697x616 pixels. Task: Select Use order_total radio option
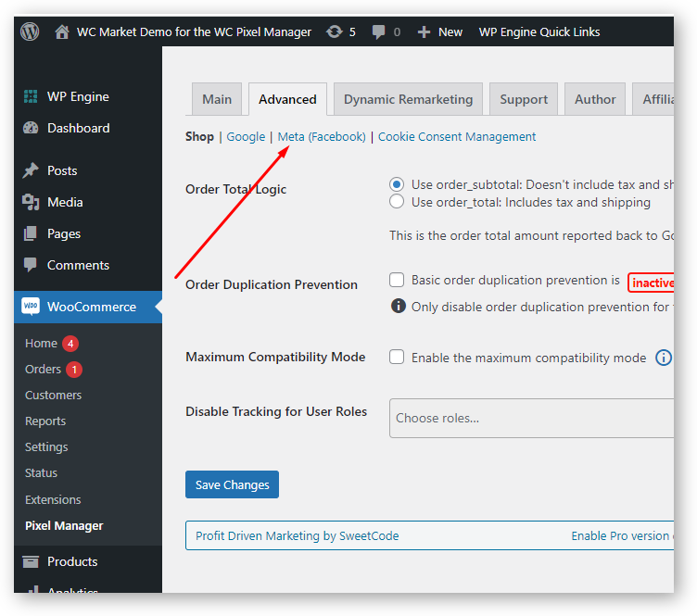point(397,202)
